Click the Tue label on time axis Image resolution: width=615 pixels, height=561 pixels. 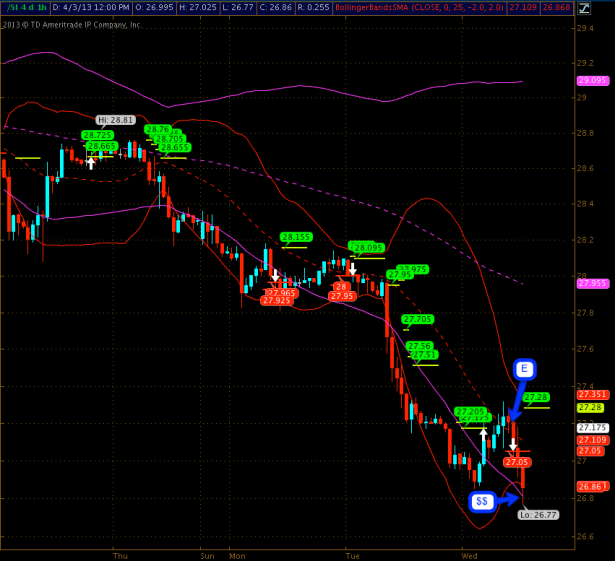(x=351, y=555)
